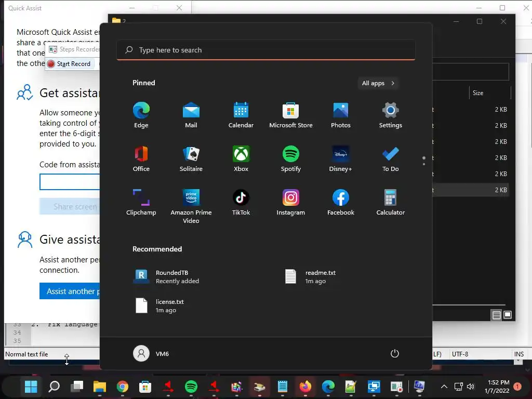Image resolution: width=532 pixels, height=399 pixels.
Task: Click Start Record in Steps Recorder
Action: point(69,64)
